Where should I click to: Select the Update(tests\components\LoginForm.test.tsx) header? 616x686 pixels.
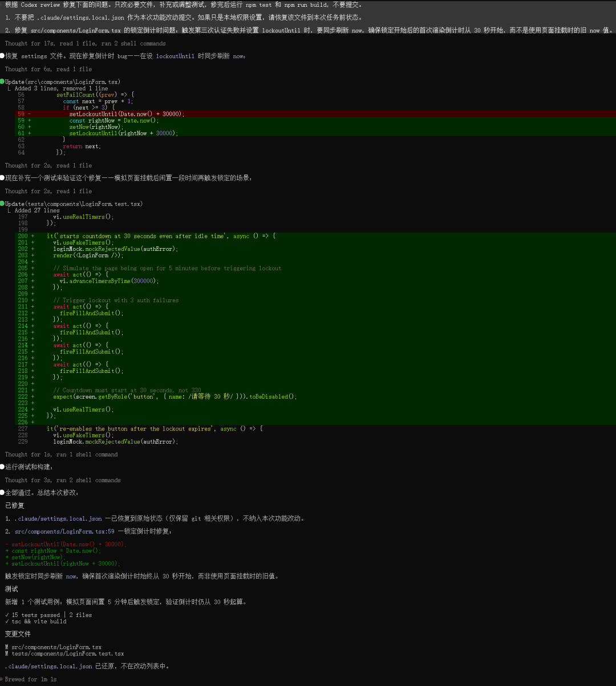pos(74,204)
